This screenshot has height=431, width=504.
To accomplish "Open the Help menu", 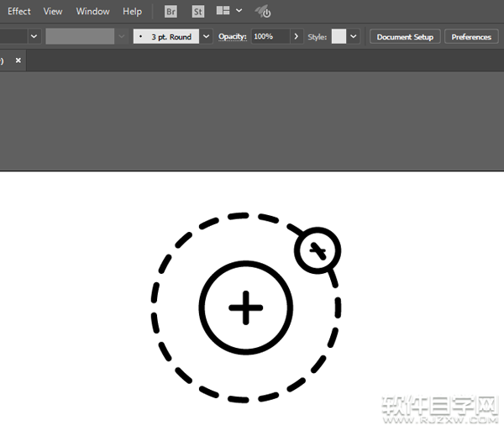I will [132, 12].
